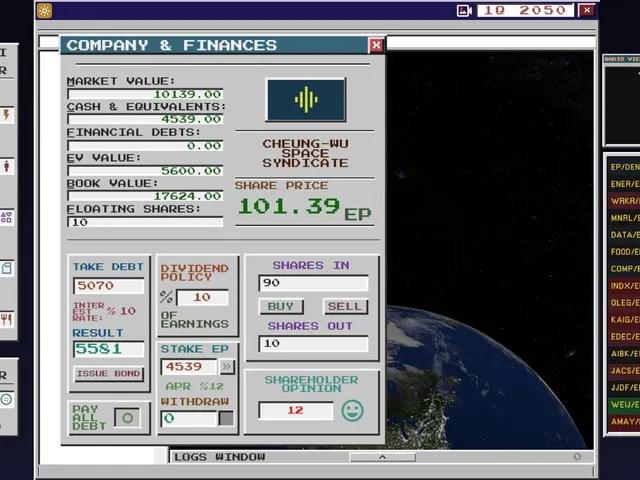Click the Result field showing 5581
The height and width of the screenshot is (480, 640).
(x=109, y=349)
